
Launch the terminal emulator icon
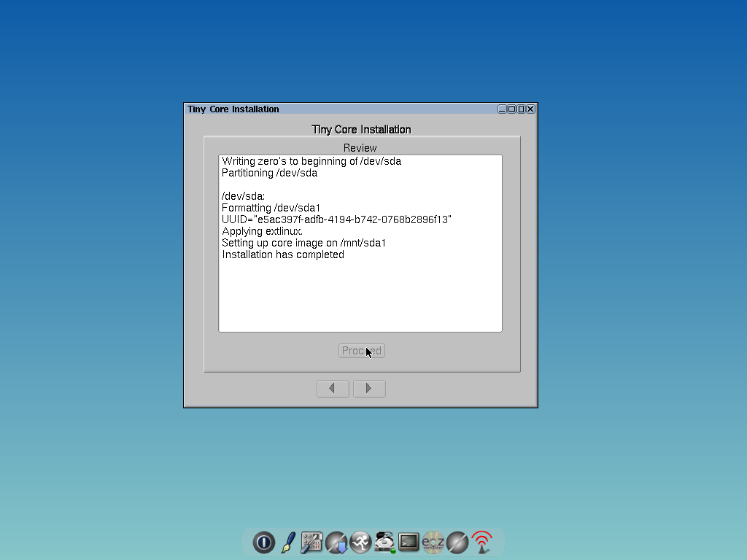409,542
